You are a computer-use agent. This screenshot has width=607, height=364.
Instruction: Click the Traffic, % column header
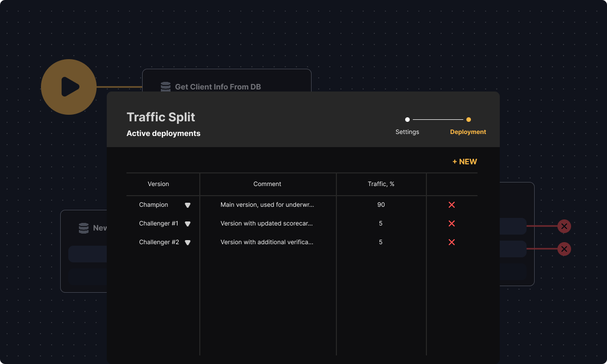point(381,184)
